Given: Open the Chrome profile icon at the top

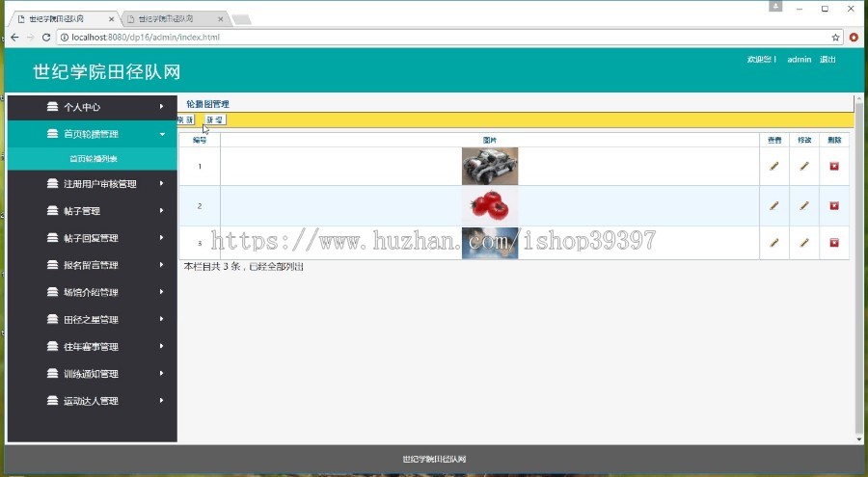Looking at the screenshot, I should click(x=775, y=7).
